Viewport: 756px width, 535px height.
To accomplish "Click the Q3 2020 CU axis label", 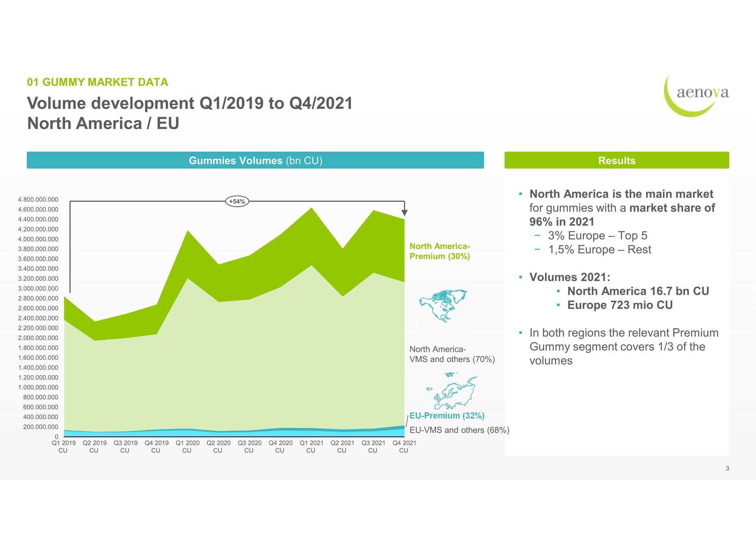I will [x=250, y=447].
